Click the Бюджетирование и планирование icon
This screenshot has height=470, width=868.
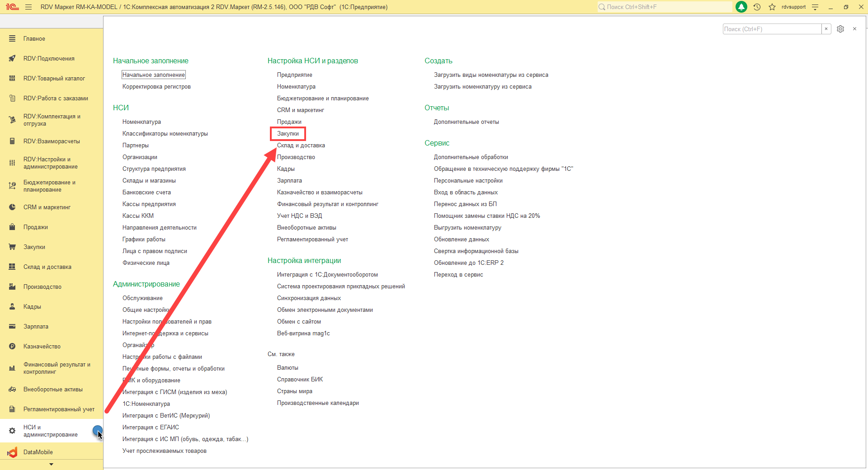(12, 186)
